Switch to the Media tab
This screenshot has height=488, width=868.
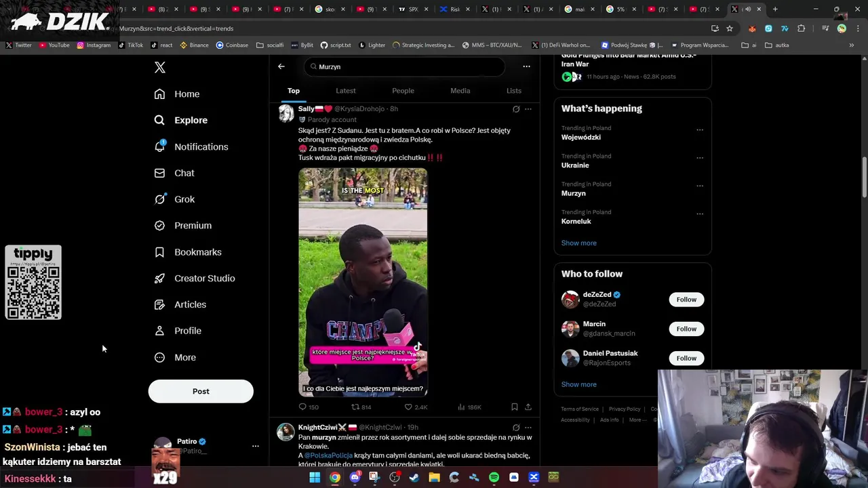click(460, 91)
